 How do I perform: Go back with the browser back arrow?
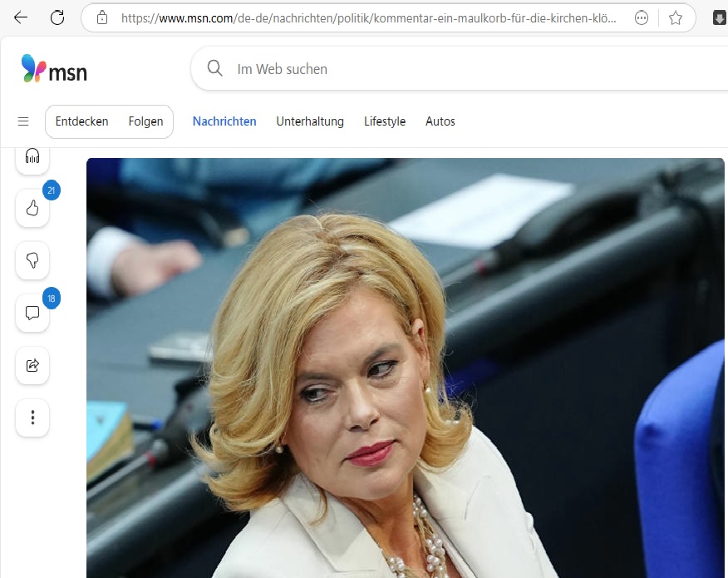pyautogui.click(x=21, y=17)
